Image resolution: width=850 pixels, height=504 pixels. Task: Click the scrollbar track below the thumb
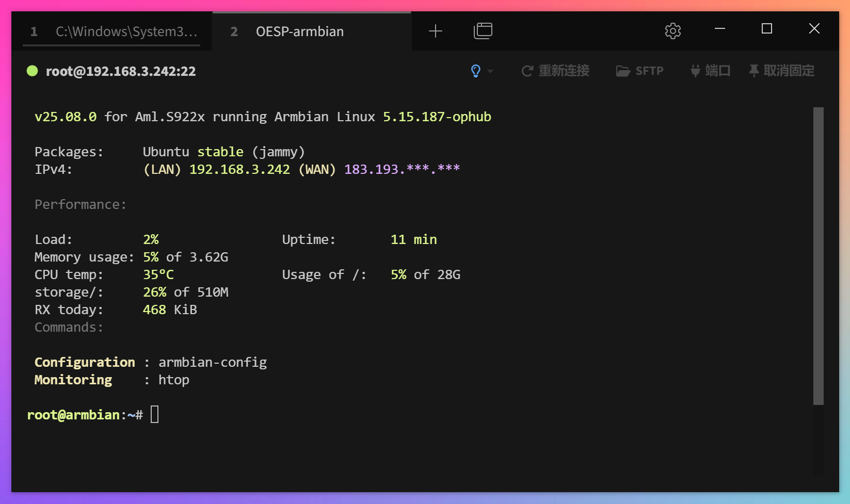(x=818, y=438)
